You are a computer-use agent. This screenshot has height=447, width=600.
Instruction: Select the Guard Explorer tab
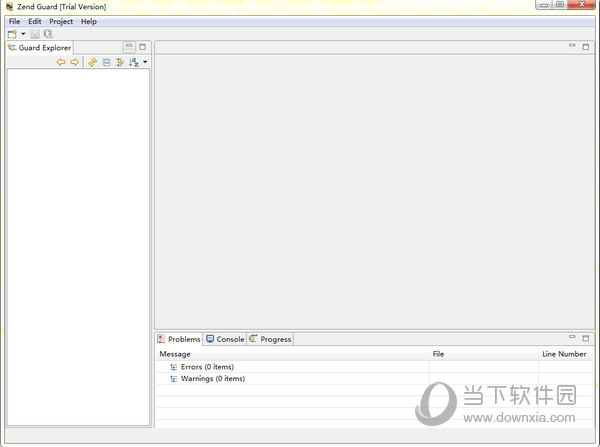(x=40, y=48)
